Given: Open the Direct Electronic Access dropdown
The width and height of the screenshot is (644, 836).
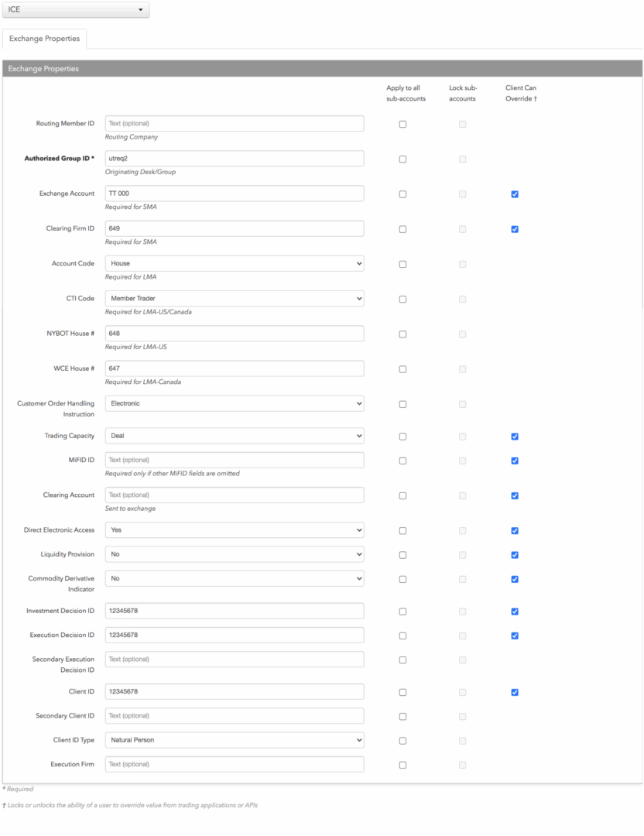Looking at the screenshot, I should (235, 530).
